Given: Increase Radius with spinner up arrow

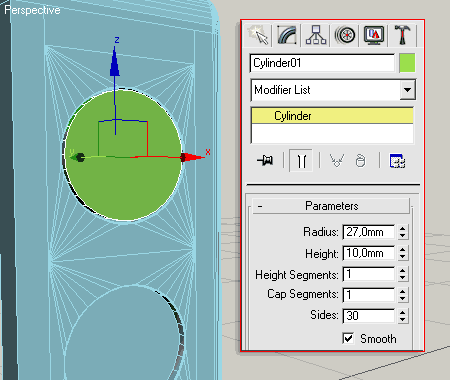Looking at the screenshot, I should 402,228.
